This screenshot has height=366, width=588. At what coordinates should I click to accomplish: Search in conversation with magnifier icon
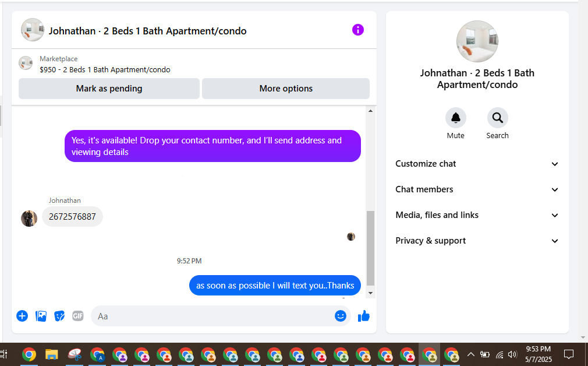498,118
